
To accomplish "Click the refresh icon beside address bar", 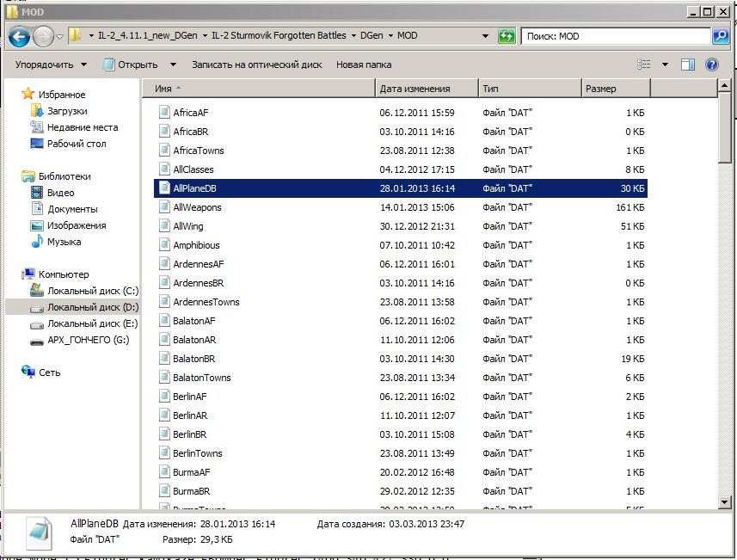I will [507, 36].
